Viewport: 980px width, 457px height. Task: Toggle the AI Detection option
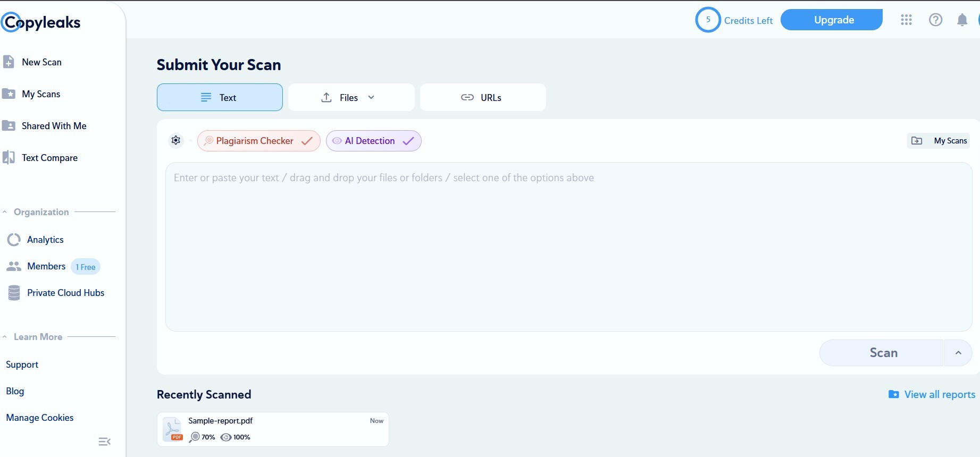(x=374, y=141)
